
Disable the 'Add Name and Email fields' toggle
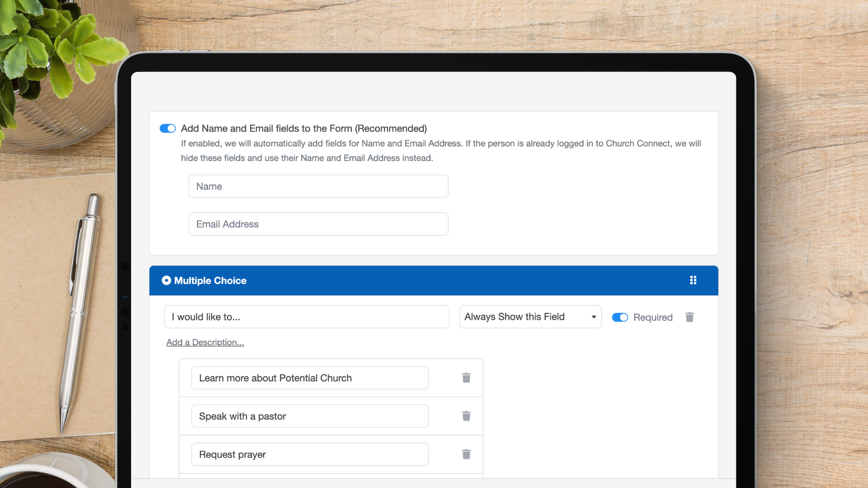coord(167,128)
